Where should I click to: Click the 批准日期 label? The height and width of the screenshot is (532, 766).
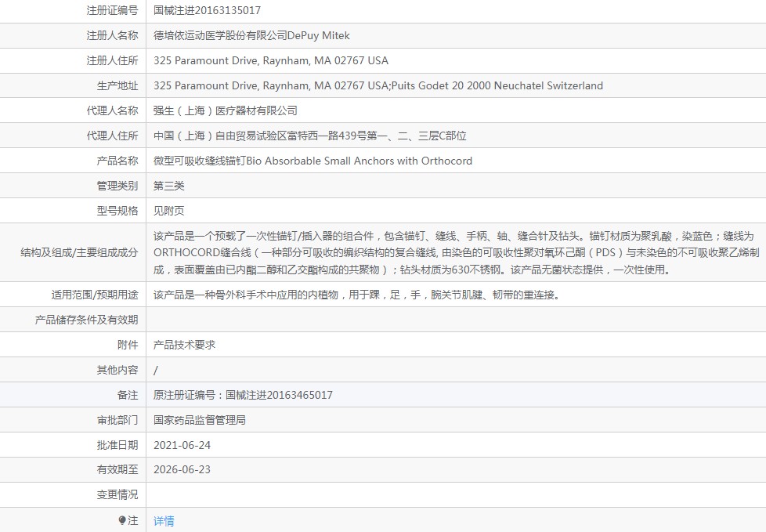click(x=117, y=445)
